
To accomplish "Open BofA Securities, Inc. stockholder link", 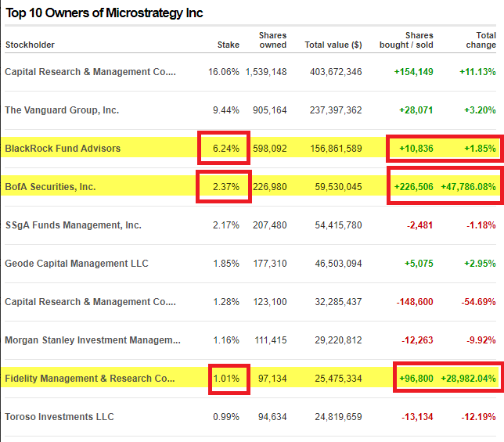I will click(50, 187).
